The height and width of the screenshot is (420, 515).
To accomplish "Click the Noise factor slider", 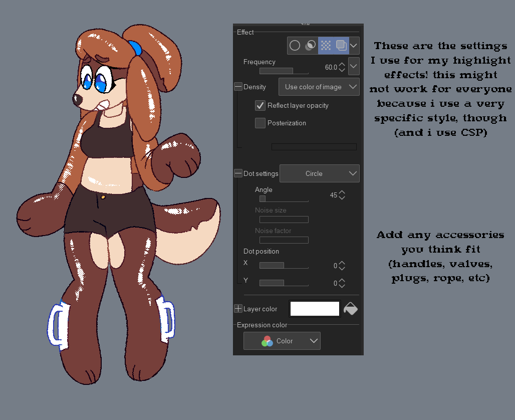I will tap(284, 240).
